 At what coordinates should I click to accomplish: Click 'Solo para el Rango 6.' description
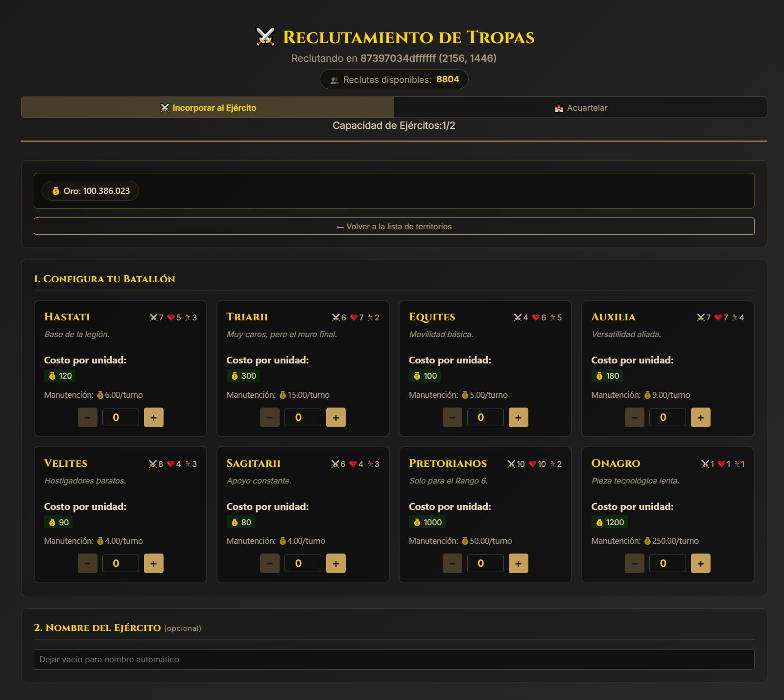449,481
